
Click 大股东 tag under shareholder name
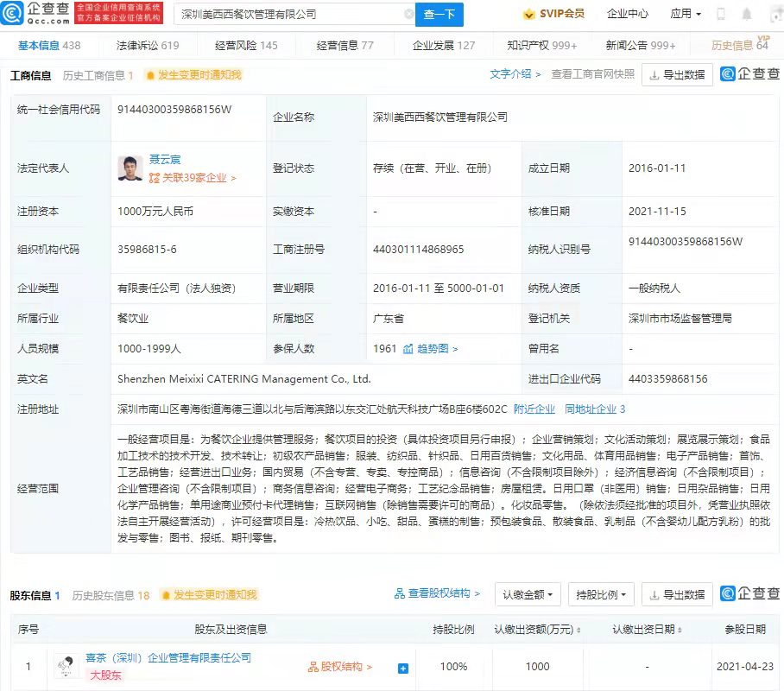pyautogui.click(x=105, y=675)
